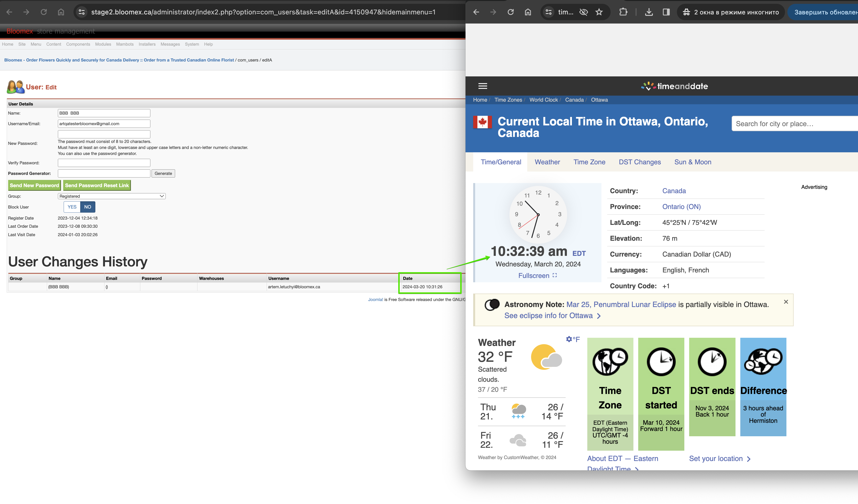Click the analog clock face

click(x=538, y=214)
